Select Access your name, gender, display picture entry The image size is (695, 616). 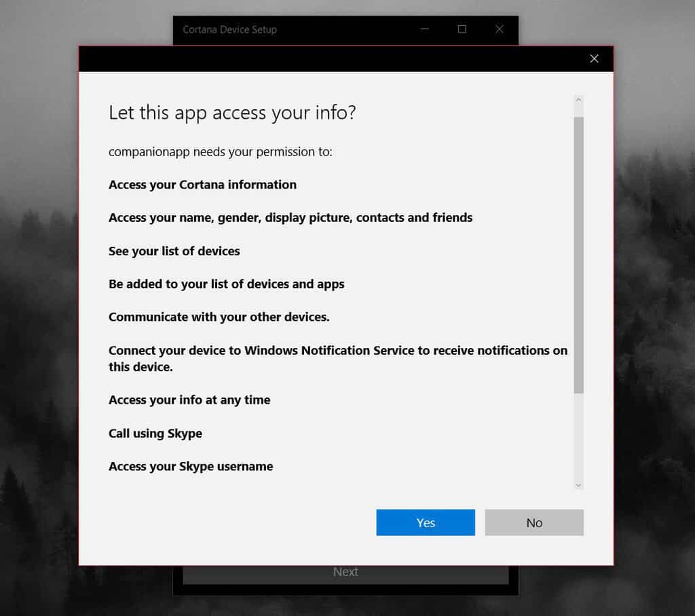pyautogui.click(x=290, y=218)
